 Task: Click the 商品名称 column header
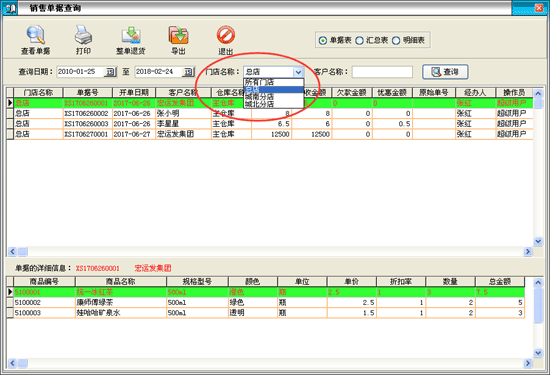[121, 282]
